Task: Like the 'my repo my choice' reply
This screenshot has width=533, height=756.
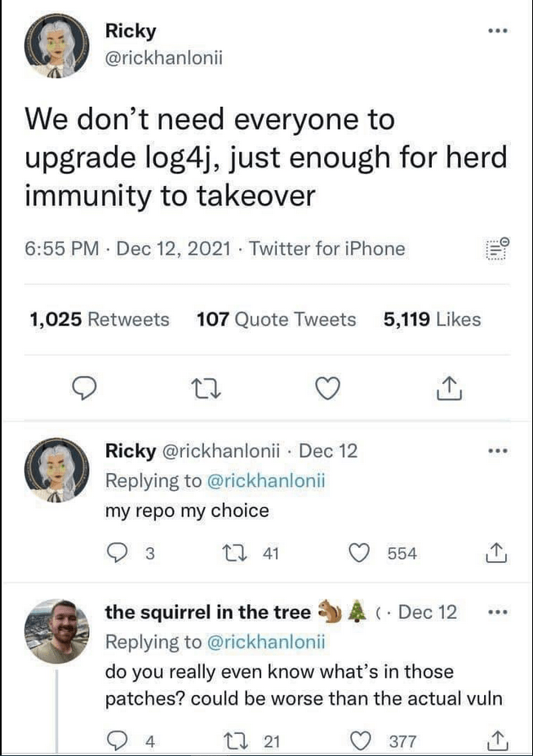Action: tap(359, 554)
